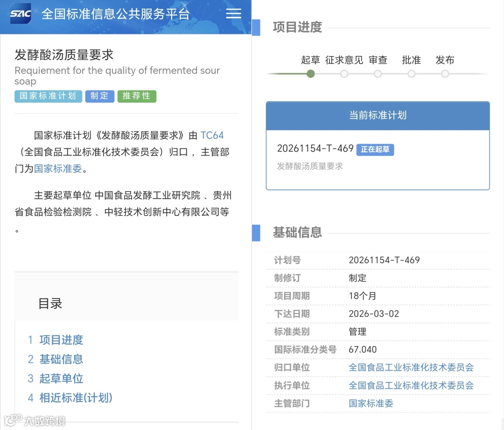504x430 pixels.
Task: Open the 当前标准计划 card
Action: pyautogui.click(x=378, y=116)
